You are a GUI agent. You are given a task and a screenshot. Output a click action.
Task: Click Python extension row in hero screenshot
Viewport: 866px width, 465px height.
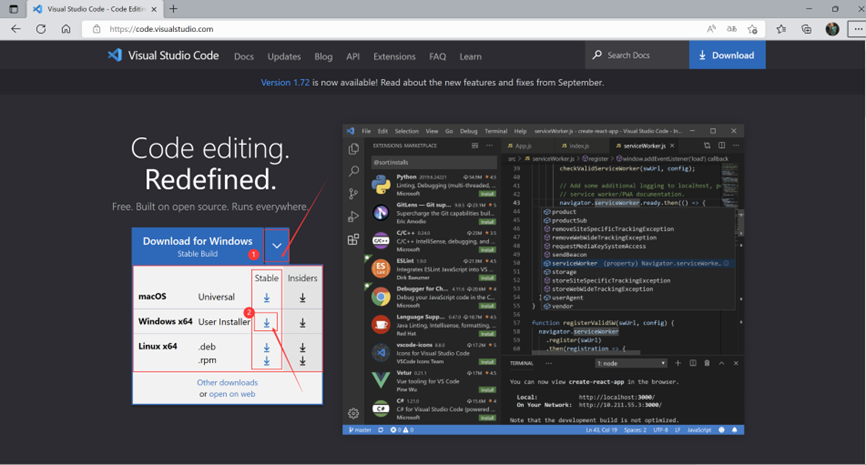pos(432,185)
